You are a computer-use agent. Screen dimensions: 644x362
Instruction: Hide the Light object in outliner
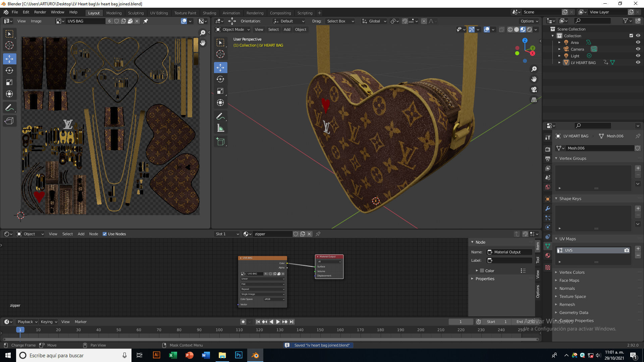point(638,56)
